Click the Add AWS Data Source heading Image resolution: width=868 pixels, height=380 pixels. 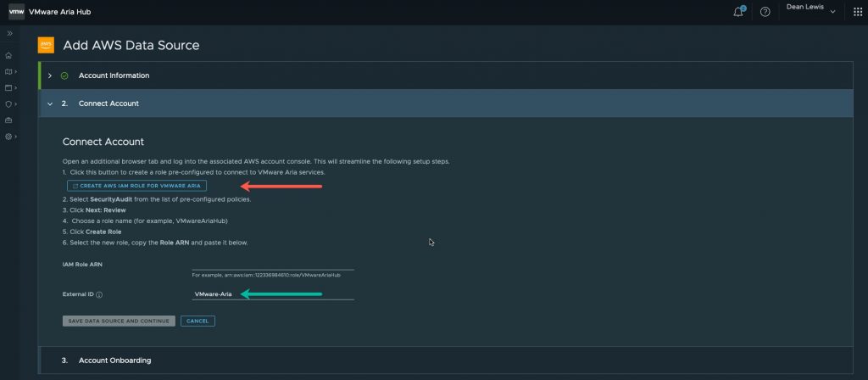click(131, 46)
